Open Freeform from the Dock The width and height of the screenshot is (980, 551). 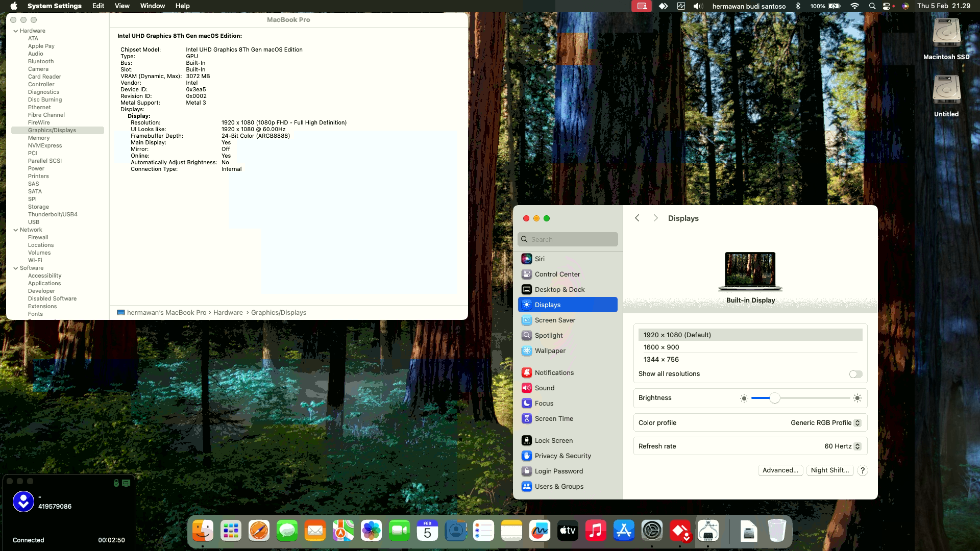540,531
